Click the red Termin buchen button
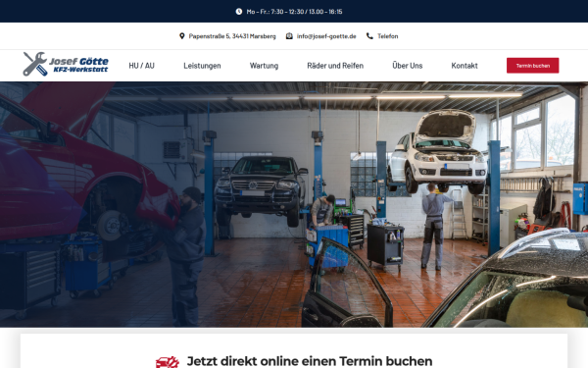The width and height of the screenshot is (588, 368). tap(532, 66)
